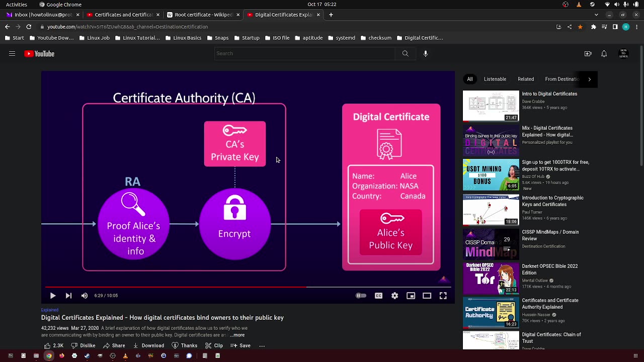The image size is (644, 362).
Task: Reload the page
Action: (29, 27)
